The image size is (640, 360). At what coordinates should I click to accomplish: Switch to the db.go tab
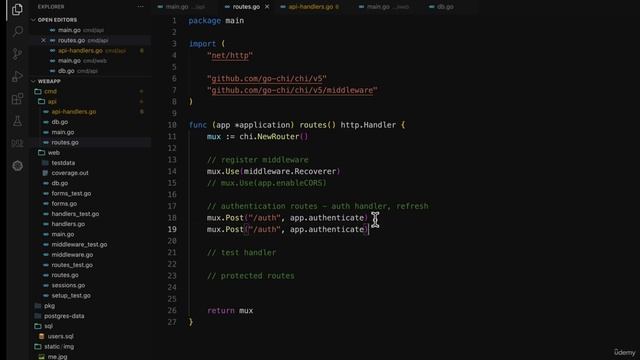click(x=444, y=7)
